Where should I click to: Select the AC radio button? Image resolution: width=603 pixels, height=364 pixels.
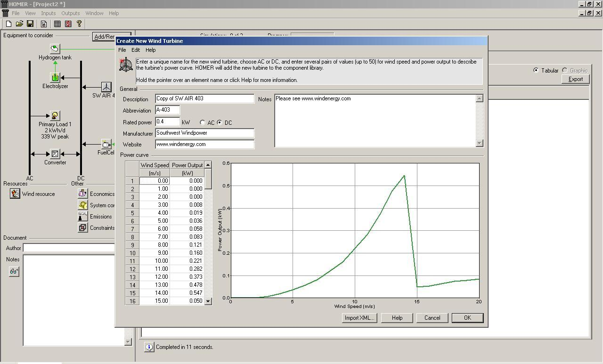(x=203, y=122)
